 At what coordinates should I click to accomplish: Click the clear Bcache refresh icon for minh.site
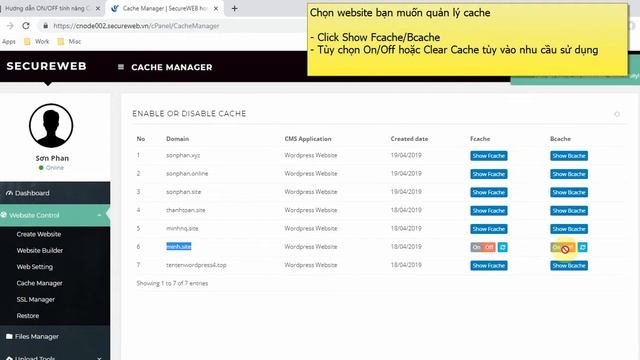click(x=582, y=247)
